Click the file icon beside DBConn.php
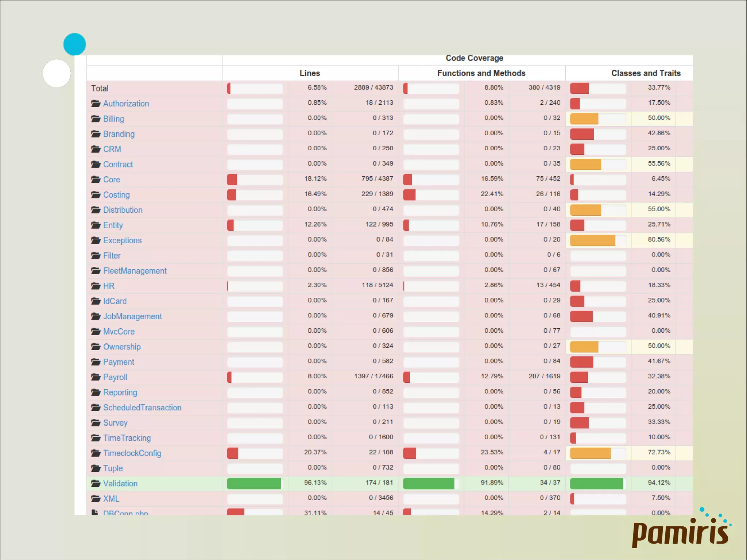The height and width of the screenshot is (560, 747). (95, 512)
